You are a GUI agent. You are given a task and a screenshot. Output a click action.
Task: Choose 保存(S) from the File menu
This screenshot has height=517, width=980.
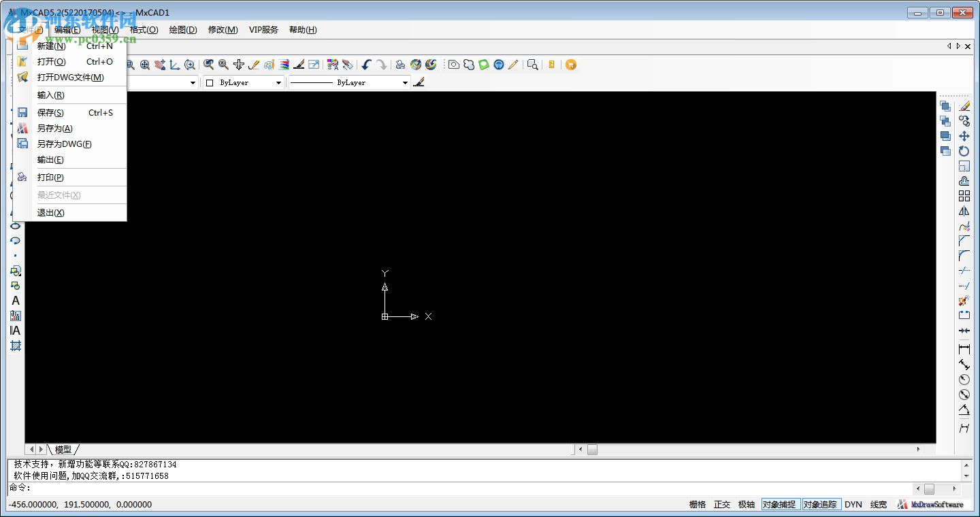click(69, 113)
